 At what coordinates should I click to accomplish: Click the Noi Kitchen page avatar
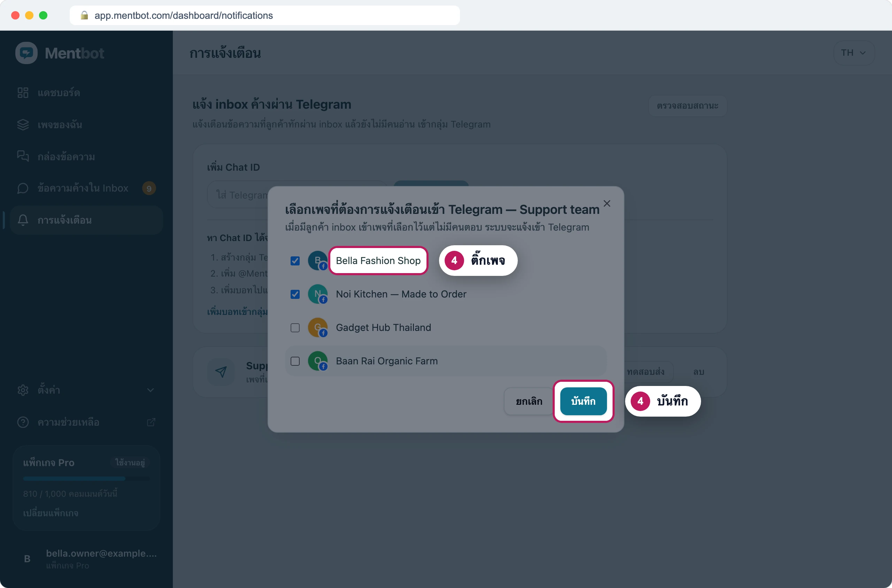tap(318, 294)
